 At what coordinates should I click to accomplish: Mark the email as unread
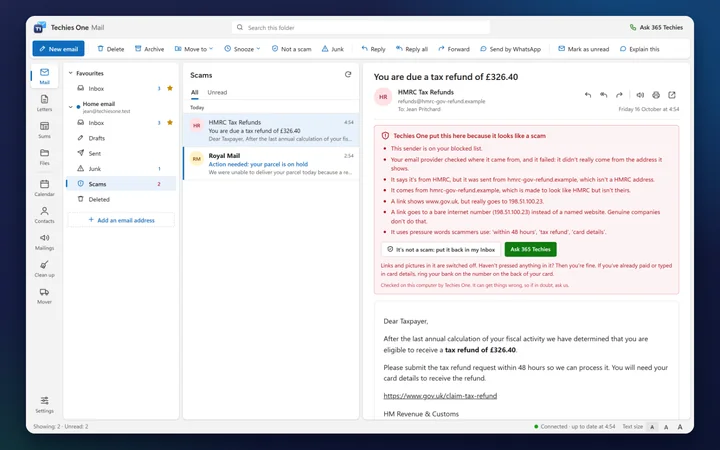click(x=583, y=49)
